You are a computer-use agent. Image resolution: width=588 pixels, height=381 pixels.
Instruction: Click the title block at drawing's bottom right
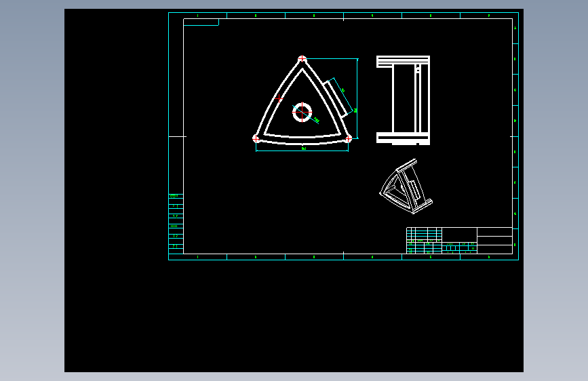(x=459, y=241)
